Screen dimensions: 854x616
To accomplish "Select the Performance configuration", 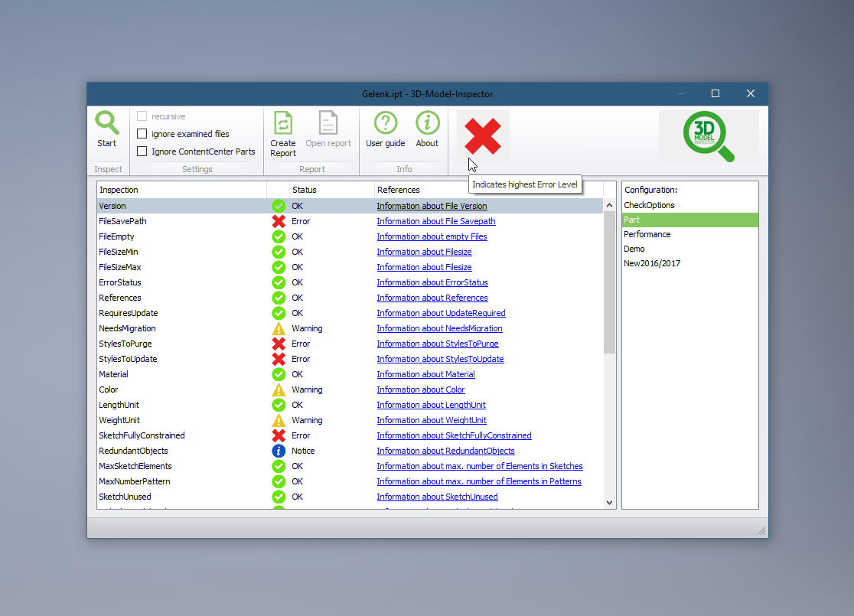I will click(x=689, y=234).
